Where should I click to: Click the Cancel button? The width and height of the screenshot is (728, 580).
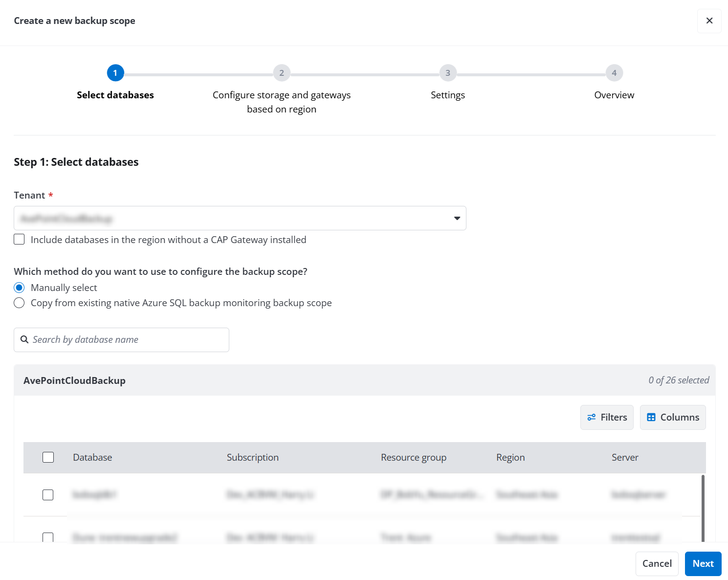coord(657,563)
